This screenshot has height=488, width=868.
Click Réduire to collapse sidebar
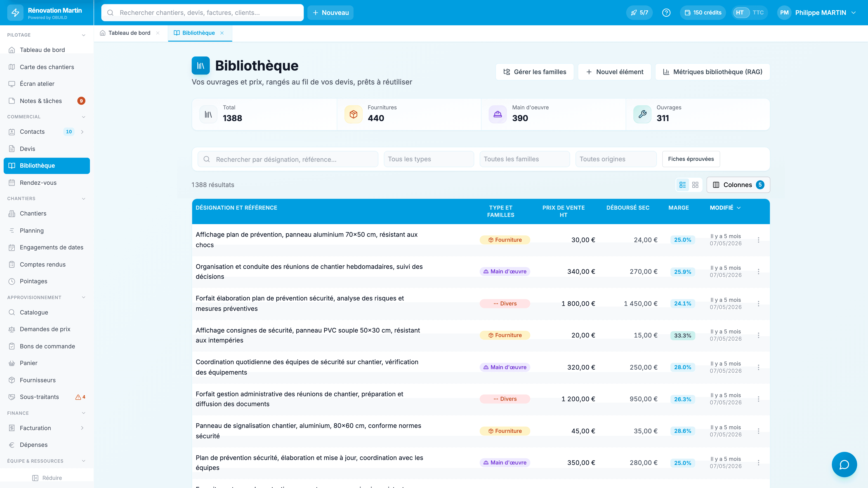[47, 478]
